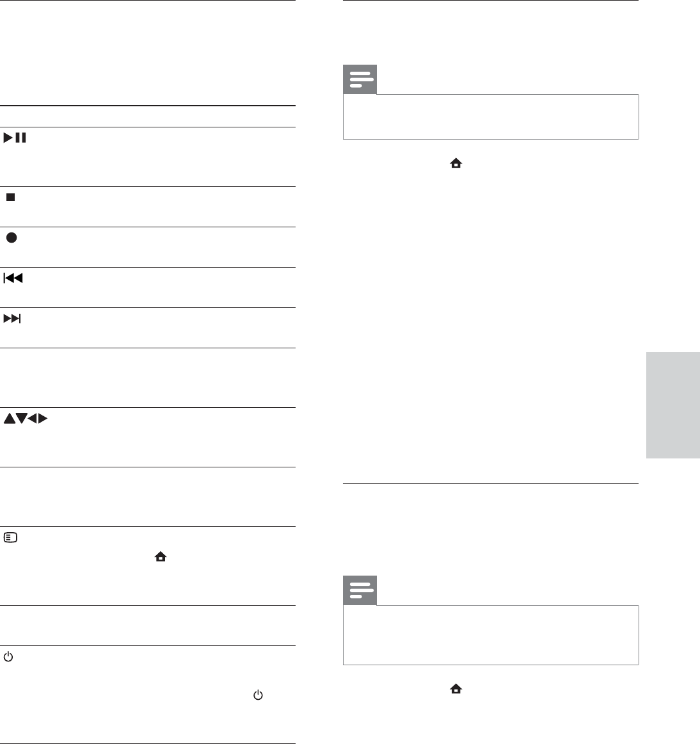Click the down arrow navigation icon
The height and width of the screenshot is (744, 700).
(x=20, y=418)
